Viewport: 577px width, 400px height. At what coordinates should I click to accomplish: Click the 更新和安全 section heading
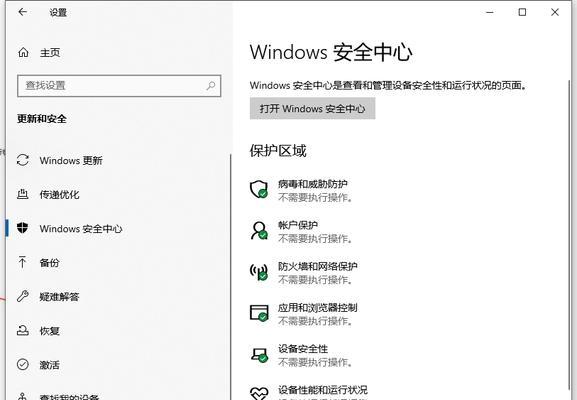tap(42, 119)
